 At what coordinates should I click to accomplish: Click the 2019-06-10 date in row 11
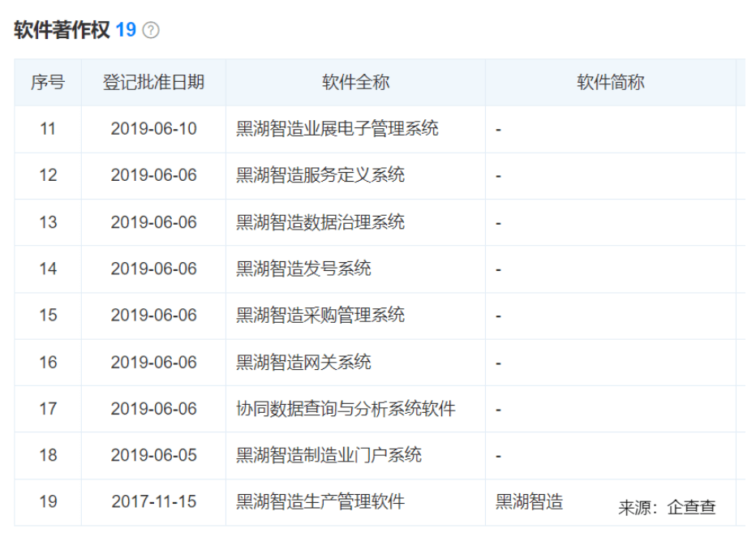[x=153, y=128]
